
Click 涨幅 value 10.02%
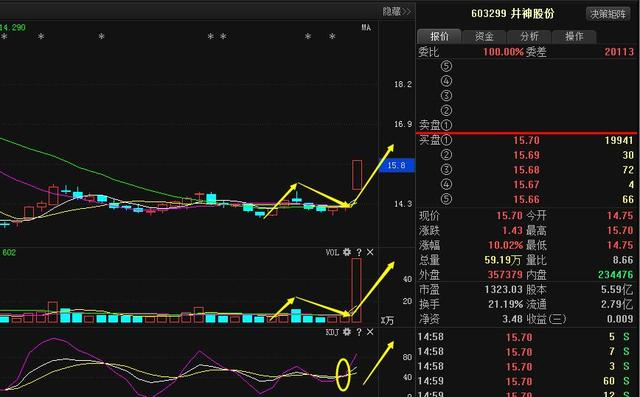[505, 245]
